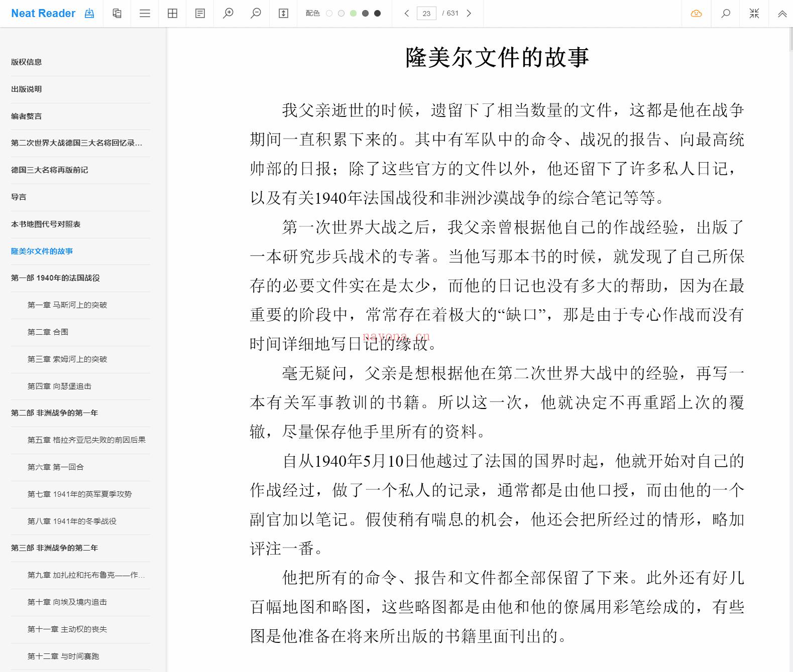Viewport: 793px width, 672px height.
Task: Open 本书地图代号对照表 entry
Action: (x=46, y=224)
